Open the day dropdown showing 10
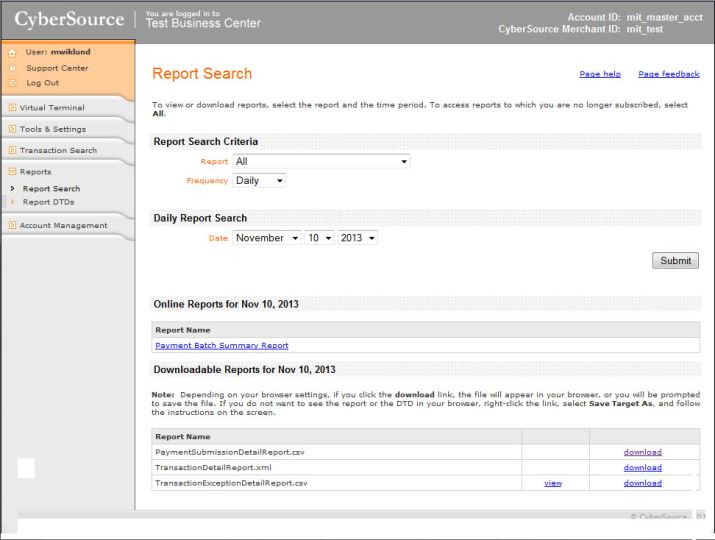The width and height of the screenshot is (715, 540). click(320, 238)
